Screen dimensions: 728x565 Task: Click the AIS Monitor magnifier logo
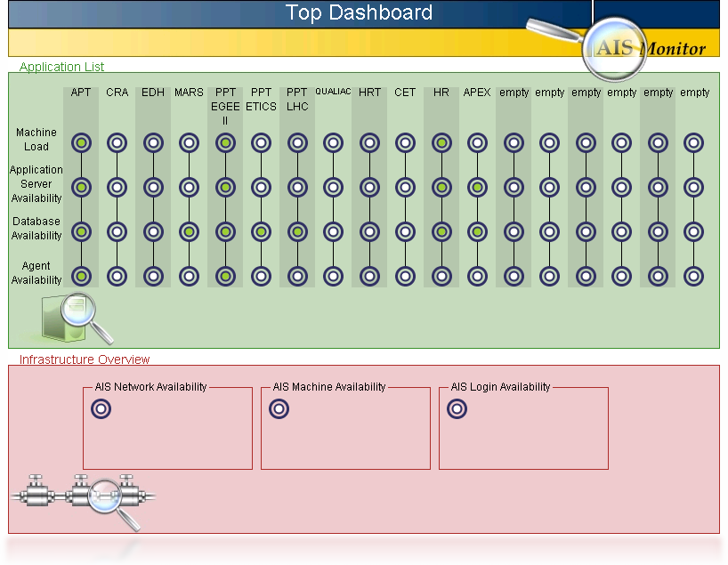(x=614, y=48)
